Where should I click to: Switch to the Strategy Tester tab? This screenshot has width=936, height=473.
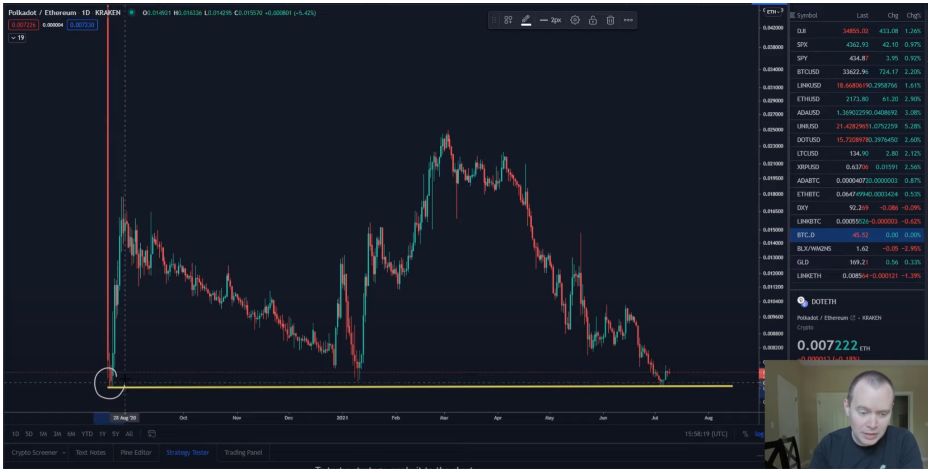point(187,453)
